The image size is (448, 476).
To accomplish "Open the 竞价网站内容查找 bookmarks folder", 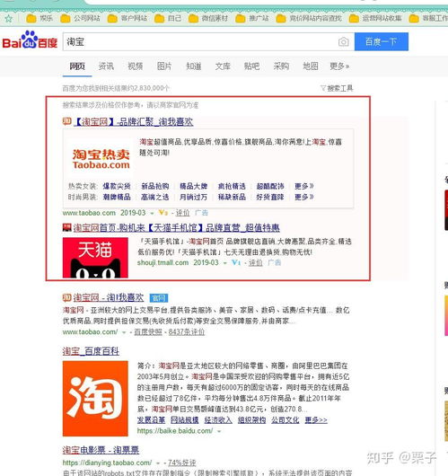I will [309, 19].
